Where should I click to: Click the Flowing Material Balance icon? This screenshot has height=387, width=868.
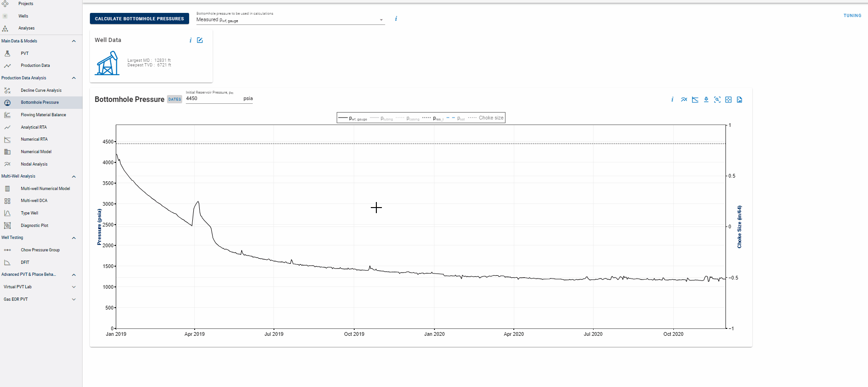point(7,115)
